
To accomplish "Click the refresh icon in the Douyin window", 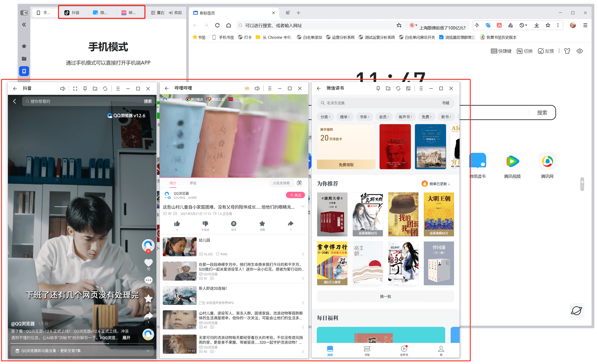I will click(x=105, y=89).
